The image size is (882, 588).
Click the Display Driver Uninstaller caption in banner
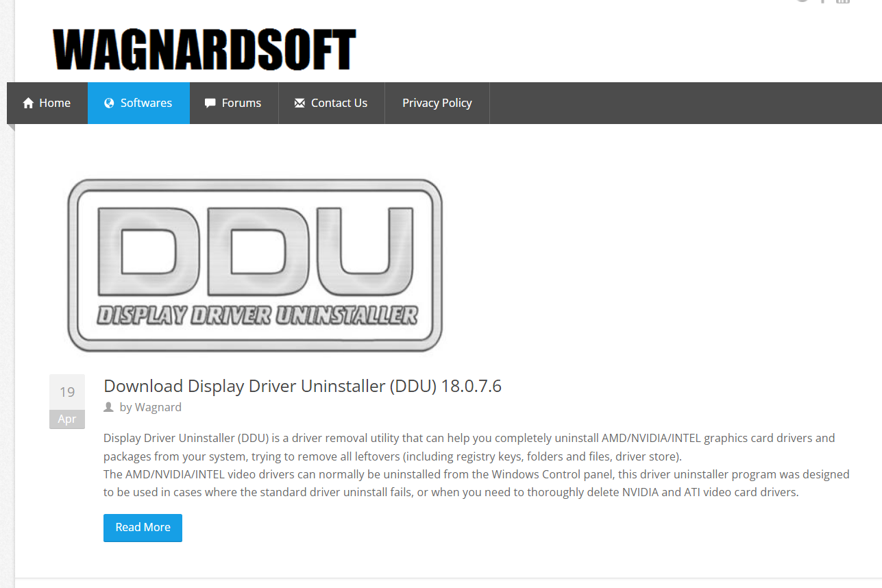tap(256, 315)
